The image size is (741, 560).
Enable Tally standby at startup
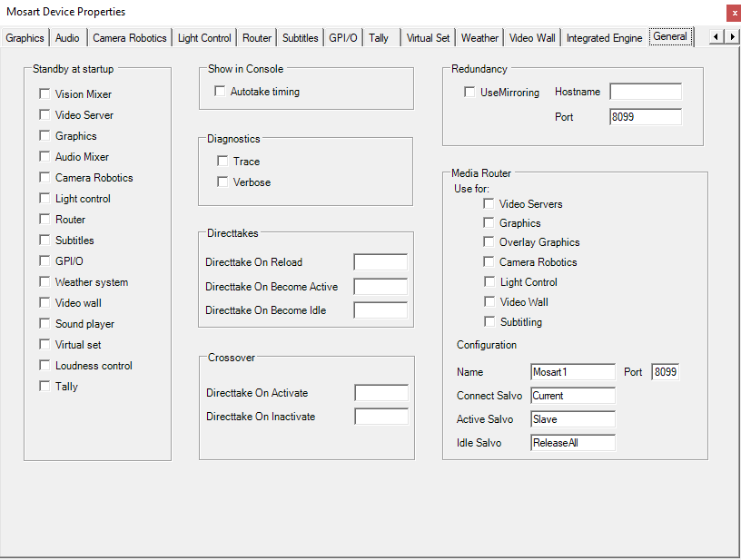click(x=44, y=387)
